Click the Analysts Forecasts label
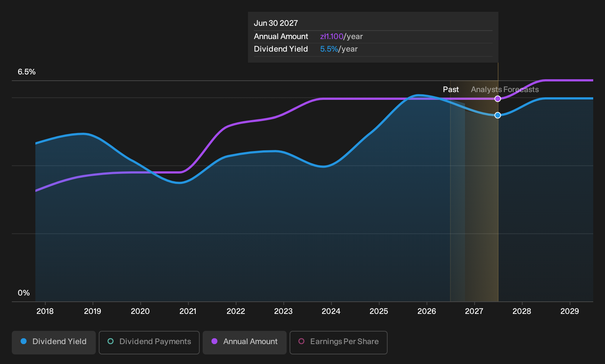 pyautogui.click(x=505, y=90)
